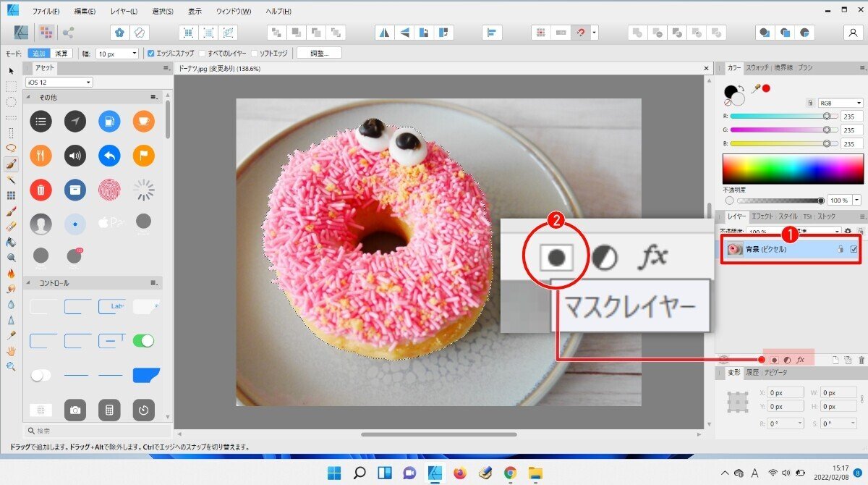Enable the ソフトエッジ checkbox
Viewport: 868px width, 485px height.
[x=255, y=52]
